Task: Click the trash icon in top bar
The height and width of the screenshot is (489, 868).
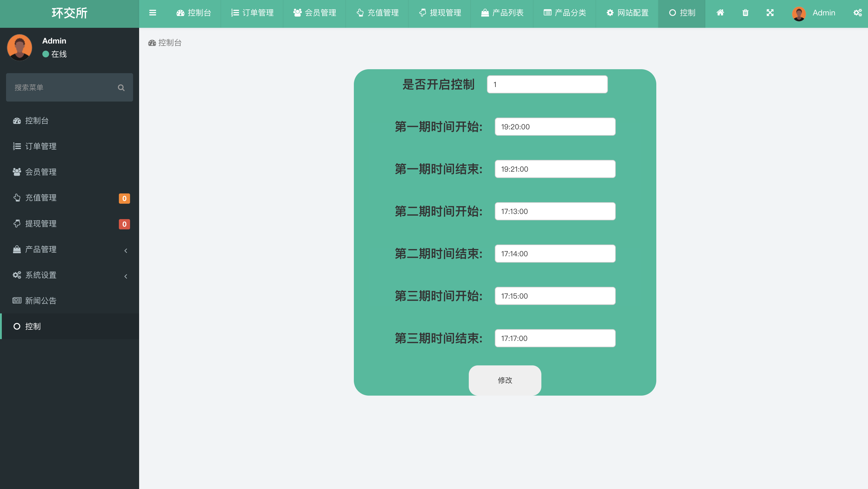Action: 745,13
